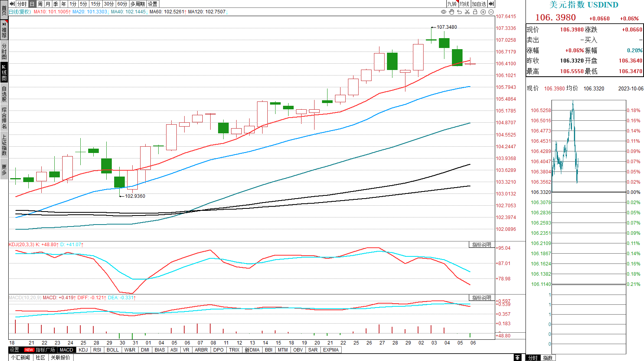Zoom in with the plus circle icon

pyautogui.click(x=483, y=12)
